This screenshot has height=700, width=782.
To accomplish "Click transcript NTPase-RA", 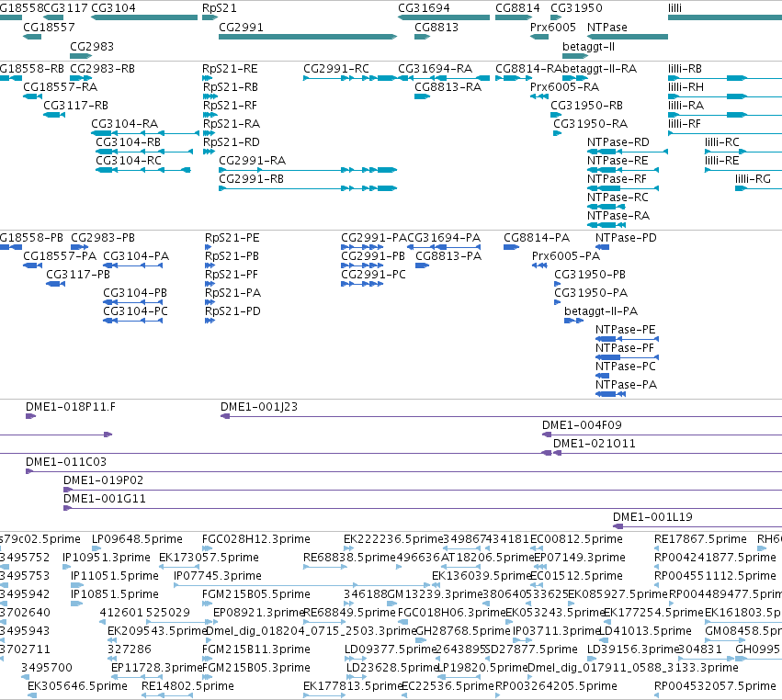I will click(x=618, y=215).
